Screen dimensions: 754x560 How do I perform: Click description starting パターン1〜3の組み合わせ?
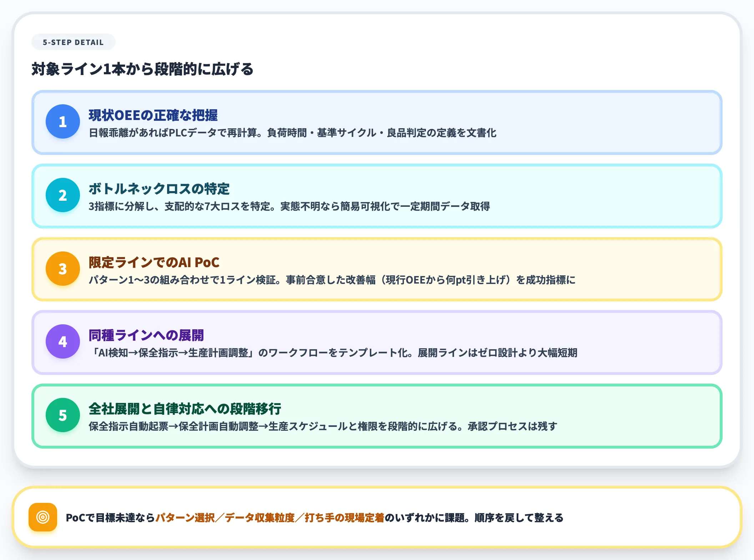point(332,280)
